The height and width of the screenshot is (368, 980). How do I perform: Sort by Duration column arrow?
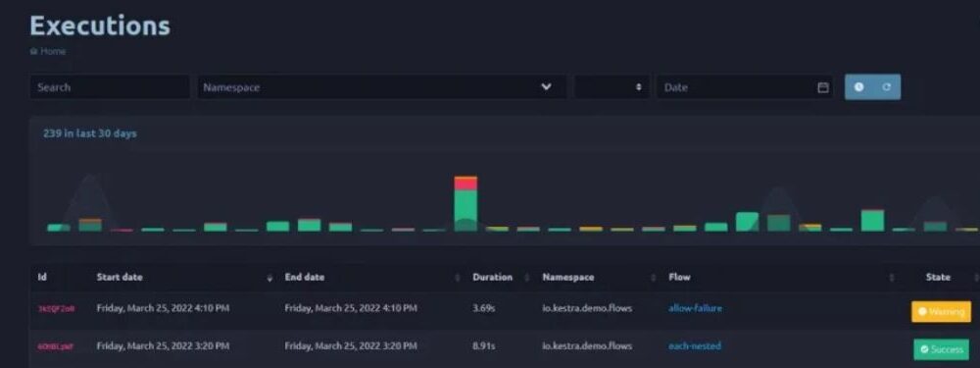click(526, 278)
